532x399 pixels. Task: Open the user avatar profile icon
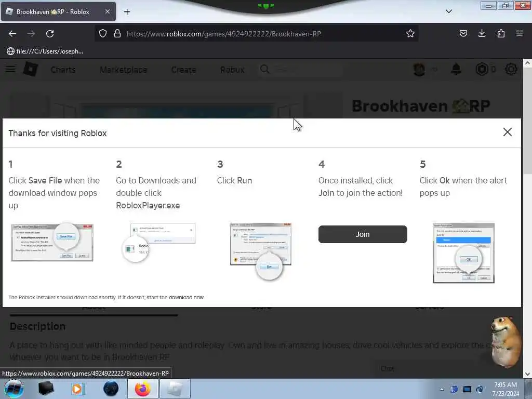419,70
